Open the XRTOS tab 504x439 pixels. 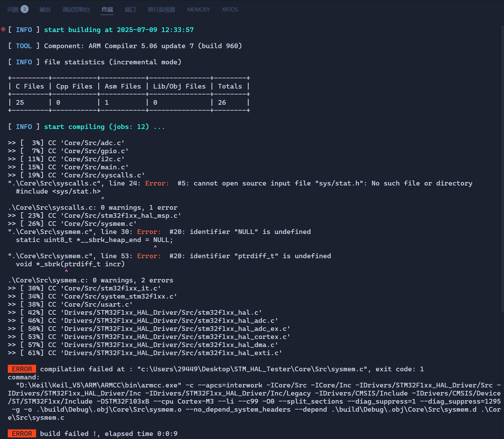click(230, 10)
